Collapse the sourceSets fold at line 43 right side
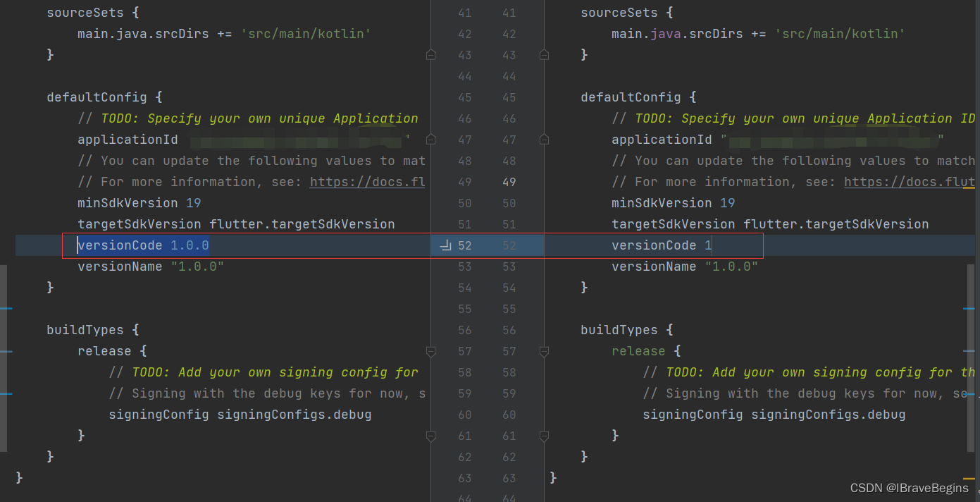 [543, 54]
